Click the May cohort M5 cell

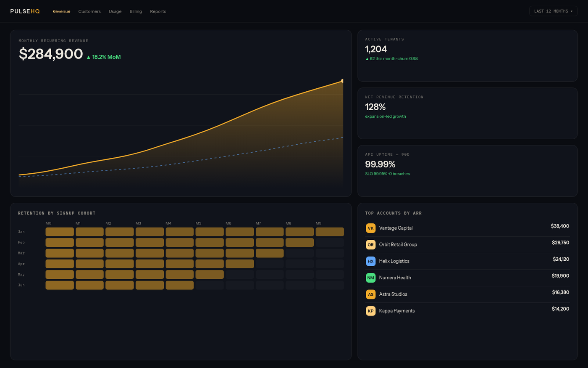[210, 275]
